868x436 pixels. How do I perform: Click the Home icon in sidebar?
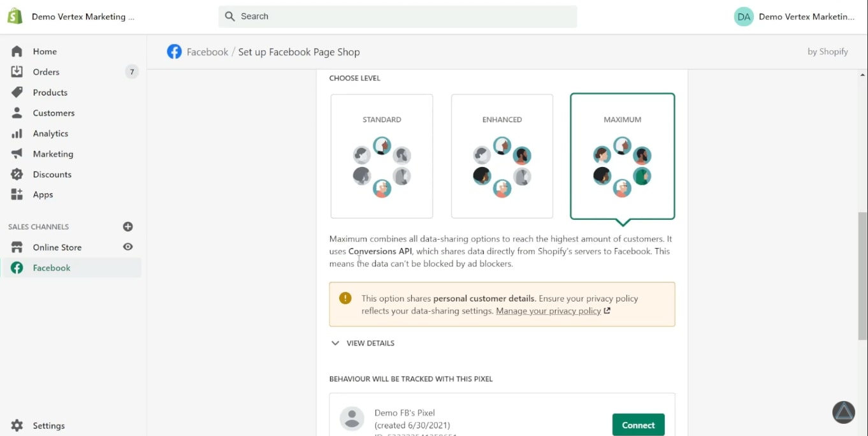(x=17, y=52)
